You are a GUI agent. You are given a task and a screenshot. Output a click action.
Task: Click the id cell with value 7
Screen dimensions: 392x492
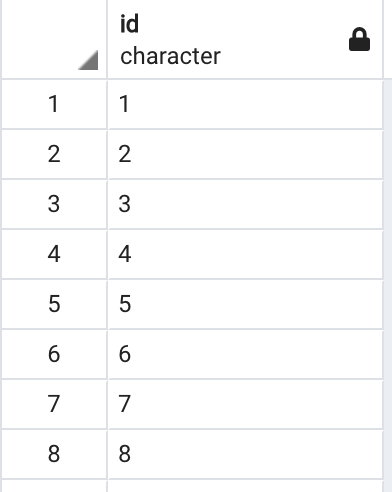[x=245, y=404]
